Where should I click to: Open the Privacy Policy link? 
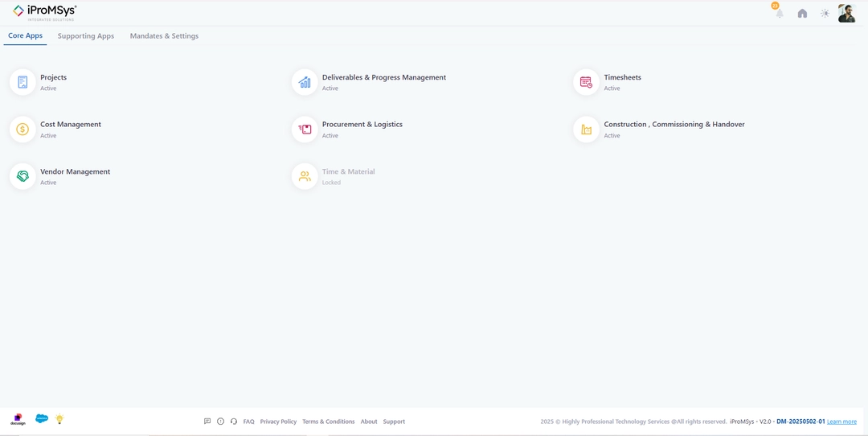[278, 422]
